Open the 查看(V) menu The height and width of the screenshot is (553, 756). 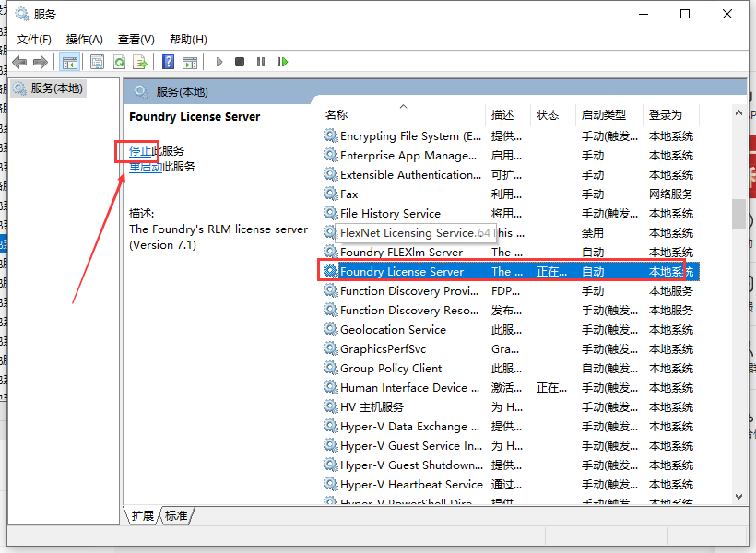point(136,39)
